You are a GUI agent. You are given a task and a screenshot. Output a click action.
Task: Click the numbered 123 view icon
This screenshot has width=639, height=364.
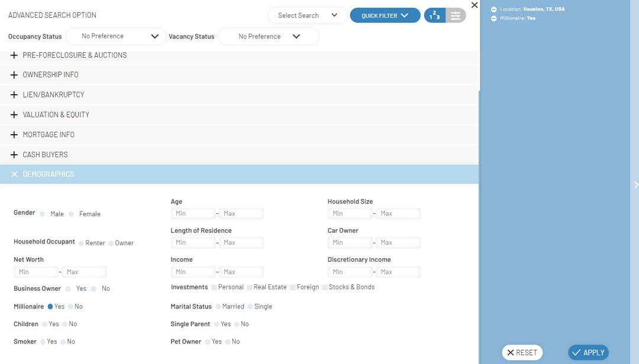434,16
